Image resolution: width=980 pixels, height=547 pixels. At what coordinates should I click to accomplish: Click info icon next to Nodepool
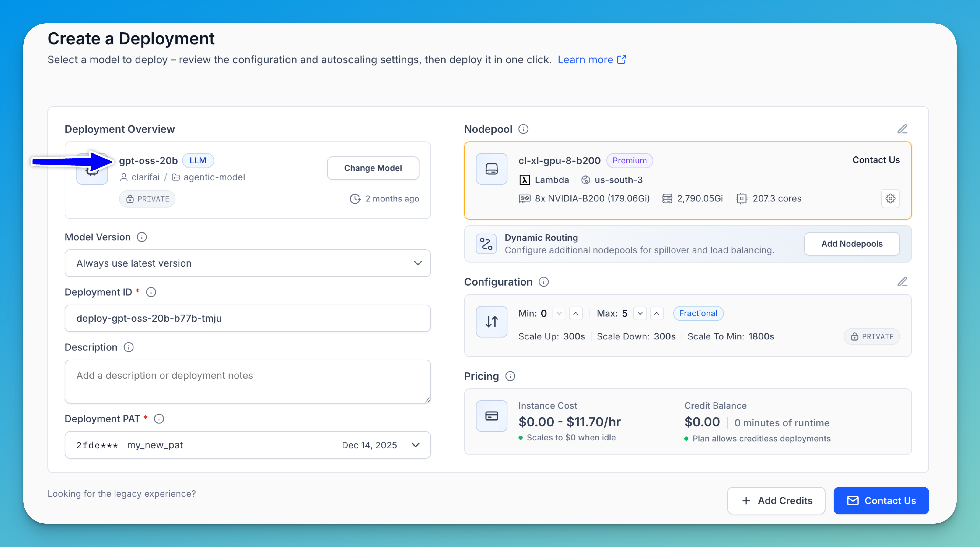(x=523, y=129)
